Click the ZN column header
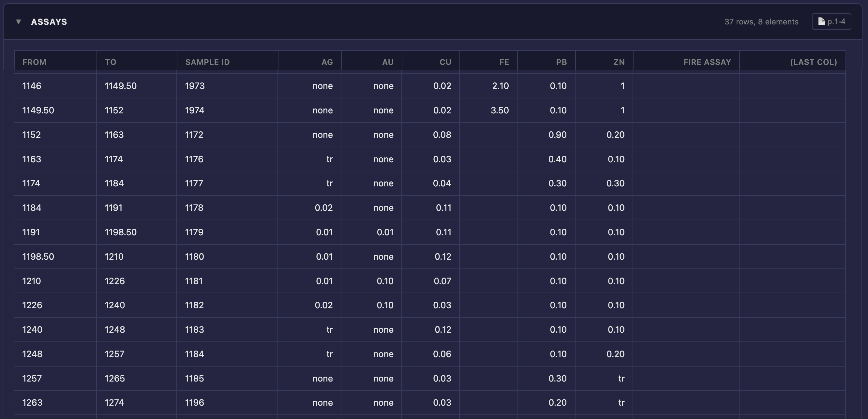The image size is (868, 419). pos(619,62)
